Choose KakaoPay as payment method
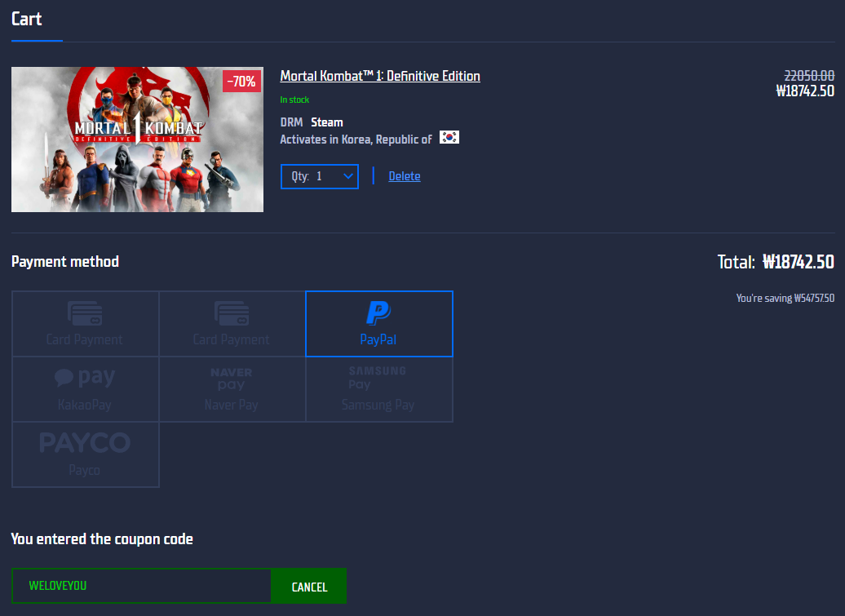The width and height of the screenshot is (845, 616). 85,389
